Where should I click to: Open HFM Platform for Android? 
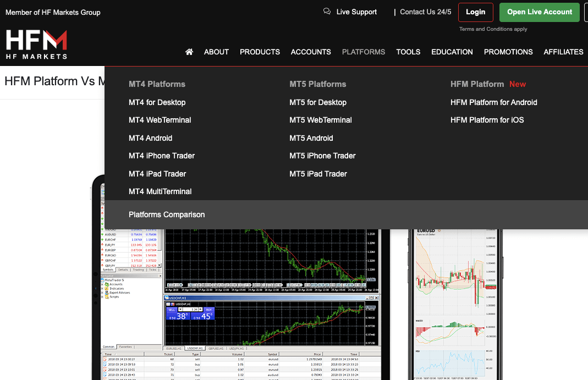(x=494, y=102)
